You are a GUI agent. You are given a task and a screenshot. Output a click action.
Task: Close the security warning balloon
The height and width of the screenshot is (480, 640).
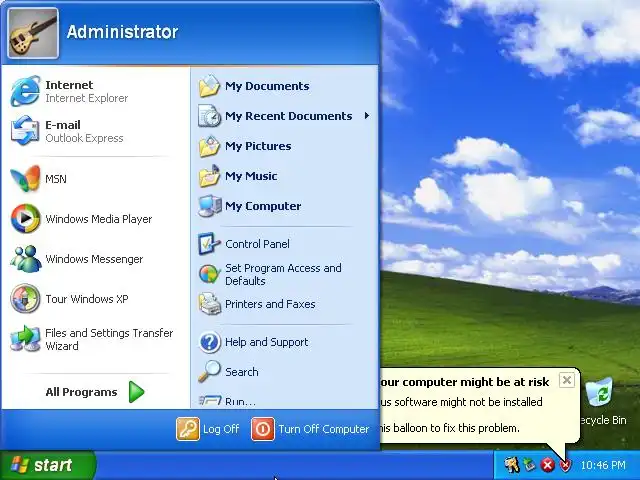[x=567, y=380]
